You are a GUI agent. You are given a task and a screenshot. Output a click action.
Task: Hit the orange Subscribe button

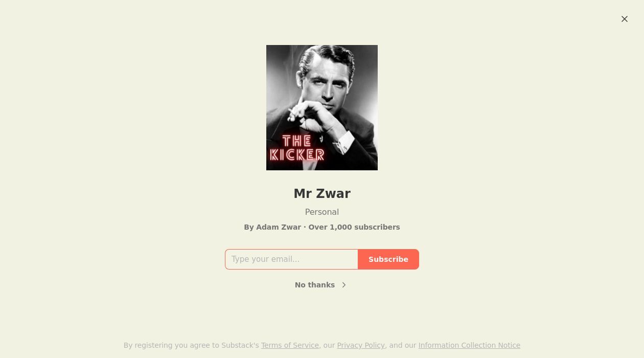(388, 259)
